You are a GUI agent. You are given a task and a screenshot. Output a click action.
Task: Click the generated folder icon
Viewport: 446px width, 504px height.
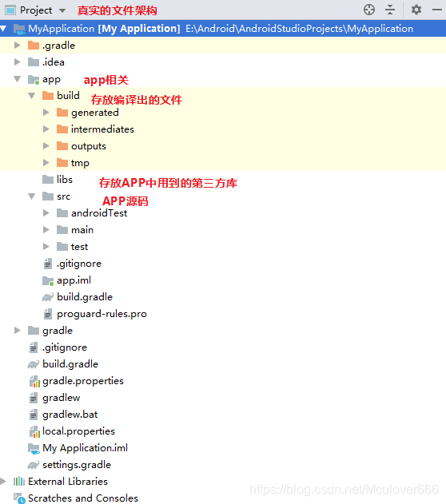pyautogui.click(x=62, y=113)
